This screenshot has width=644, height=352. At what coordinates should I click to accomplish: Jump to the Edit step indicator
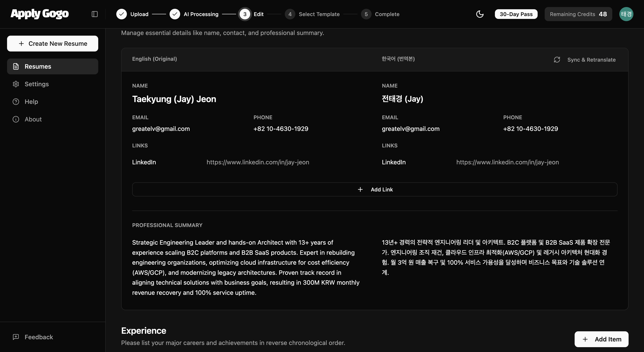click(x=244, y=14)
